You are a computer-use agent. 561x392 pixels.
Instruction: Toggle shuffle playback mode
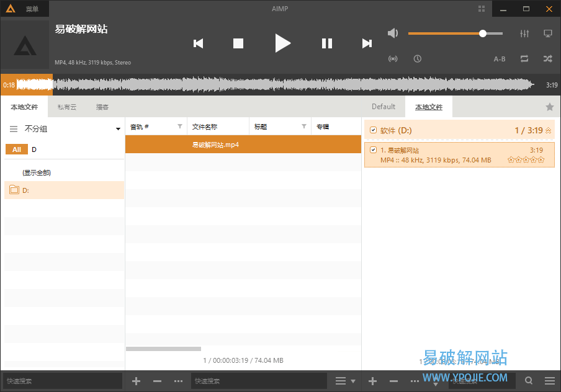click(548, 59)
